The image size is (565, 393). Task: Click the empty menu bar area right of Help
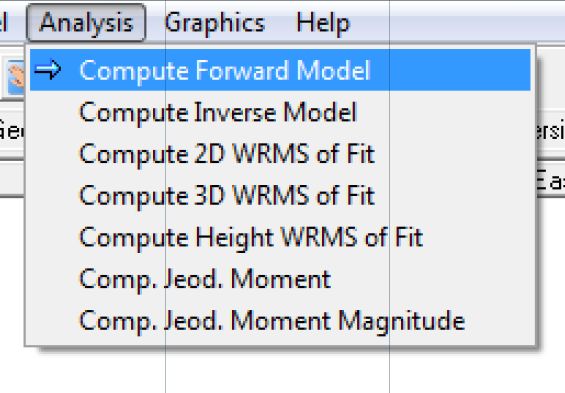pyautogui.click(x=458, y=23)
